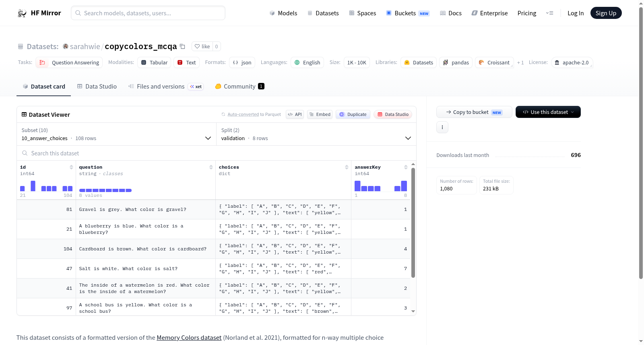Go to Datasets in top navigation

[x=323, y=13]
